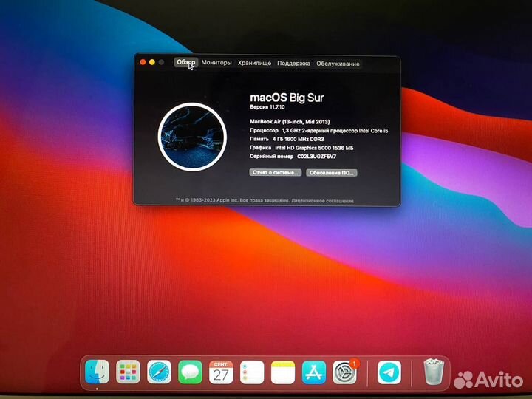The height and width of the screenshot is (399, 532).
Task: Close the About This Mac window
Action: 143,62
